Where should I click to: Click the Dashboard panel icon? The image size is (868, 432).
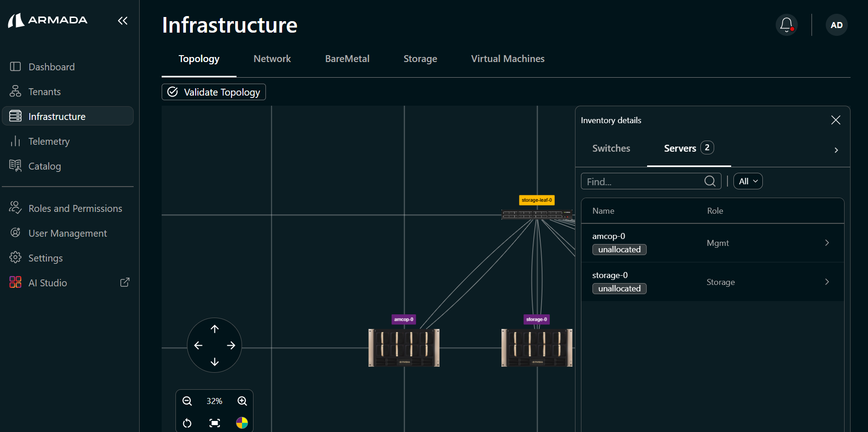click(15, 67)
